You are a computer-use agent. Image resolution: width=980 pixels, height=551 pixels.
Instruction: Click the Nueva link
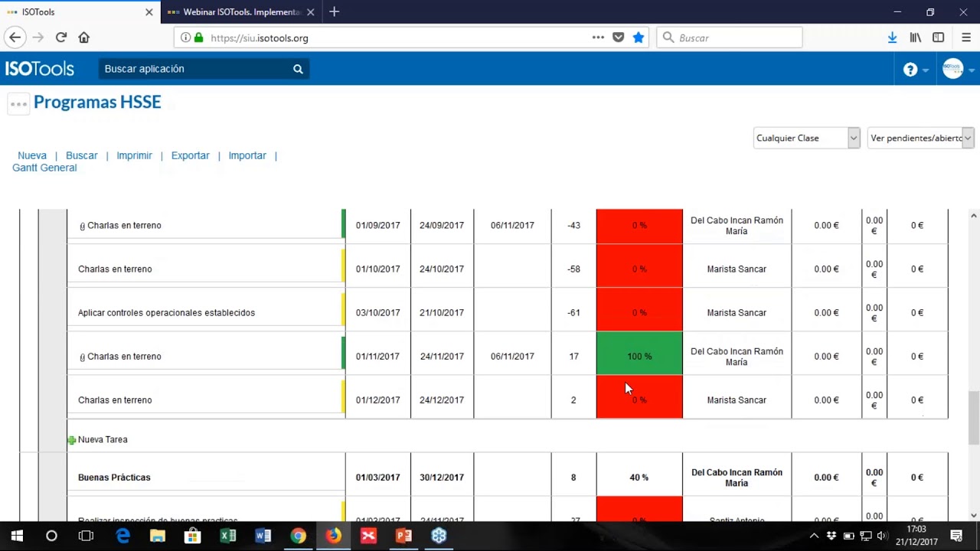point(32,155)
